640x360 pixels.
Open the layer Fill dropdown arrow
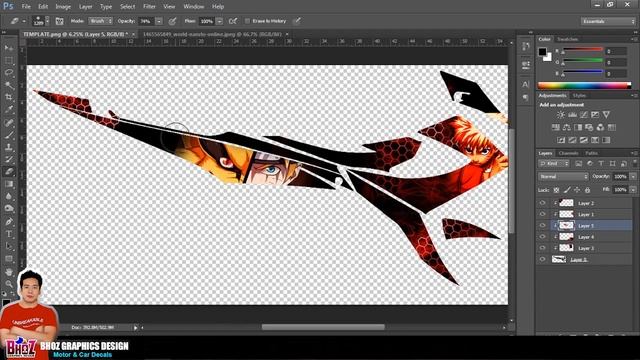[x=633, y=190]
